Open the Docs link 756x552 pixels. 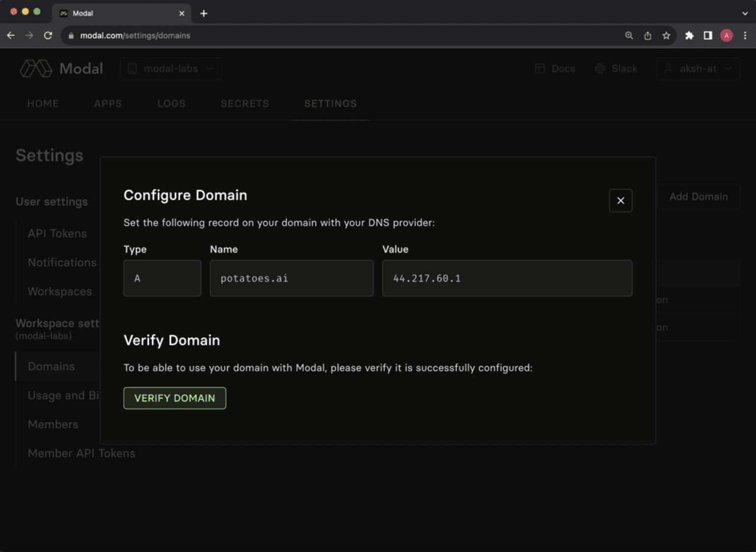[x=555, y=69]
